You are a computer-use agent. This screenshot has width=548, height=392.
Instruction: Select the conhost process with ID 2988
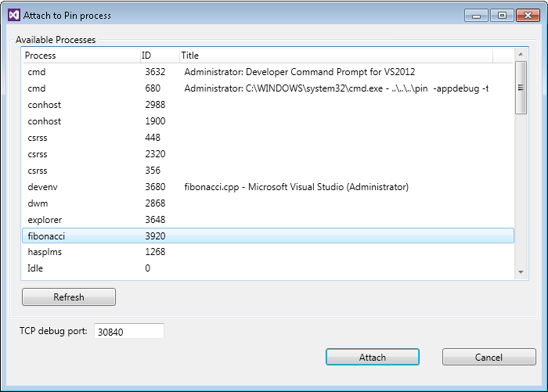268,105
